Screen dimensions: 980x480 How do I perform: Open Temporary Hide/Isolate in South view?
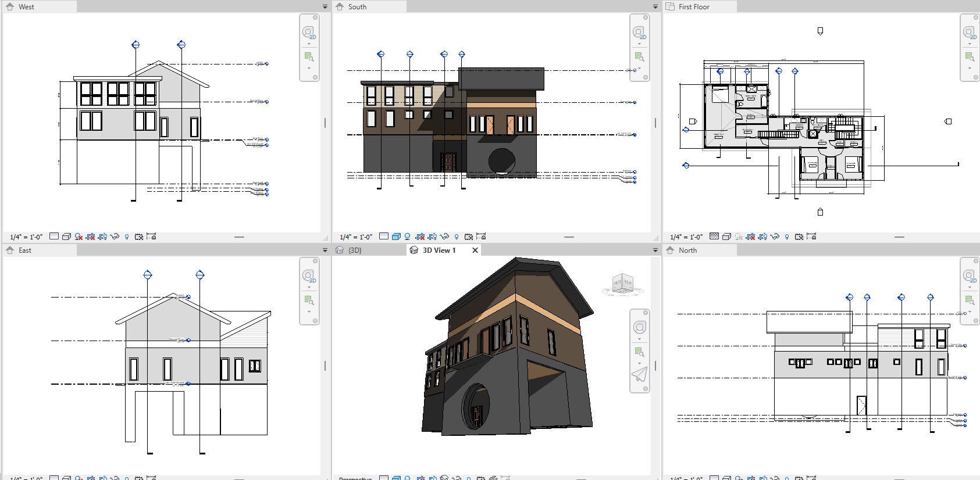[444, 237]
